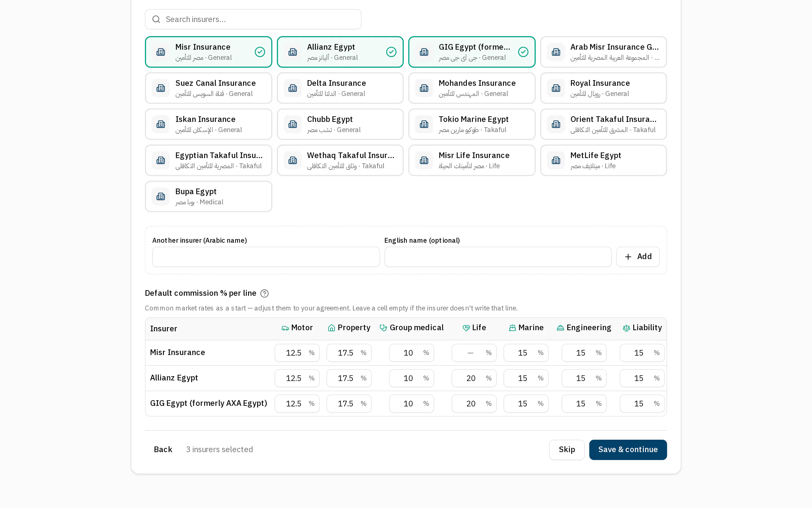This screenshot has height=508, width=812.
Task: Click the help icon beside Default commission
Action: [264, 293]
